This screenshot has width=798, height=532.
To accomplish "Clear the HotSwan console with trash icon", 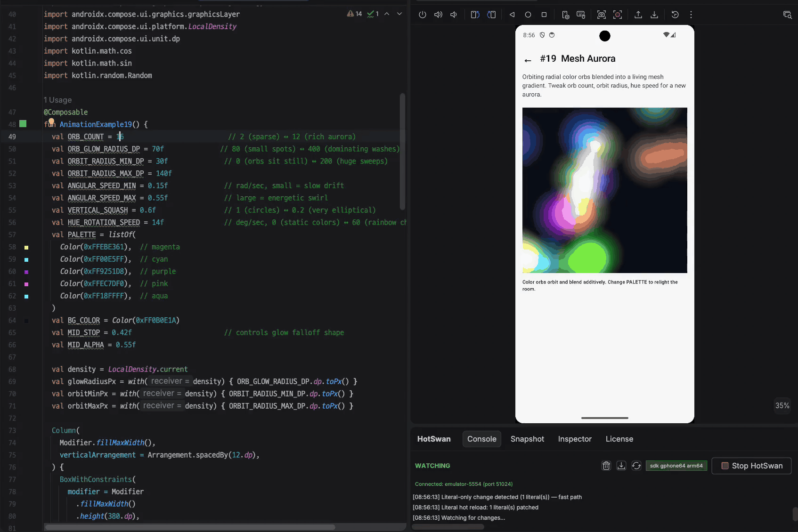I will (x=606, y=466).
